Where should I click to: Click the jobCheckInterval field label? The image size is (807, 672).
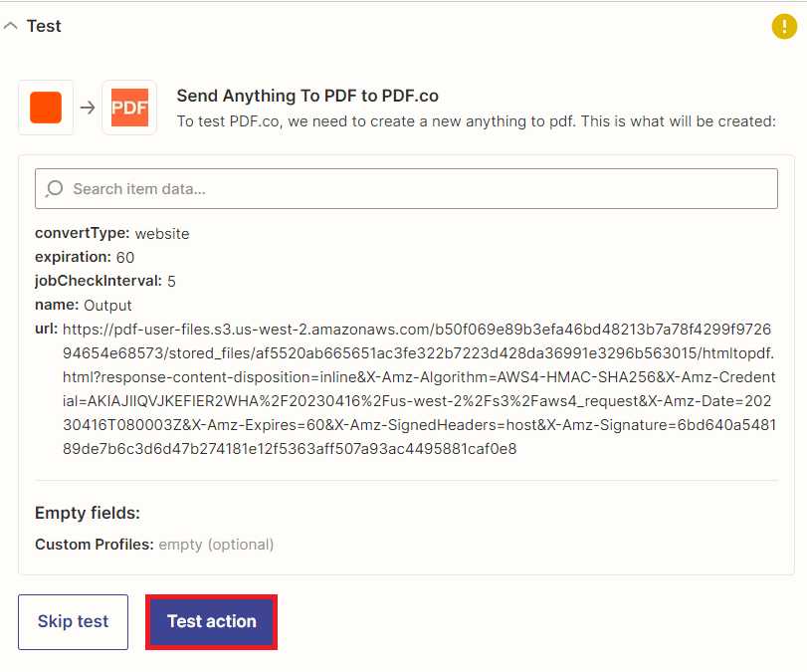point(99,281)
